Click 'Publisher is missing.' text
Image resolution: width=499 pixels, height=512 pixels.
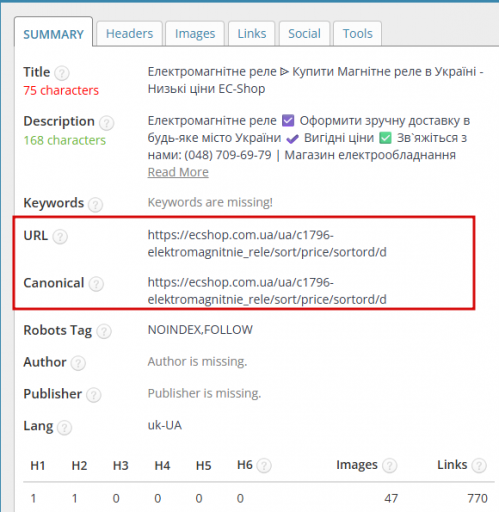pos(204,393)
